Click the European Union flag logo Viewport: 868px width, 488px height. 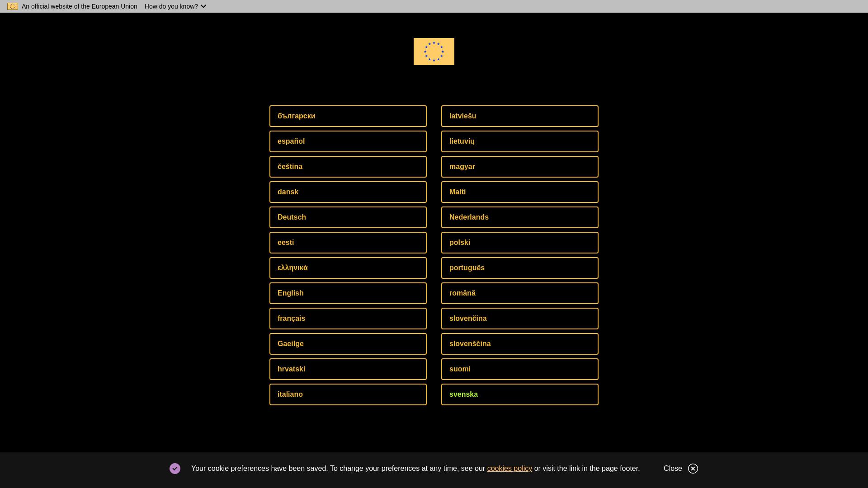pyautogui.click(x=434, y=52)
